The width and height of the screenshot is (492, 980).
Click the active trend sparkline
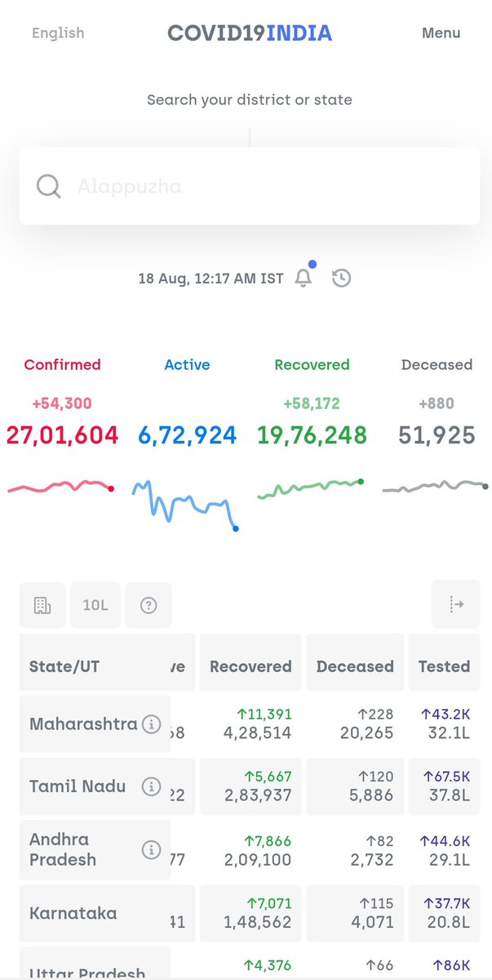click(x=185, y=506)
